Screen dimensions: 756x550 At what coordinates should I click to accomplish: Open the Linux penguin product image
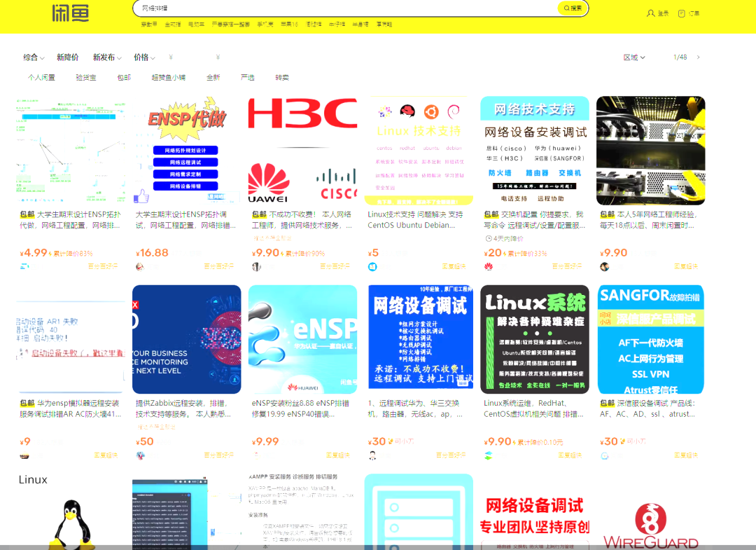click(x=71, y=512)
